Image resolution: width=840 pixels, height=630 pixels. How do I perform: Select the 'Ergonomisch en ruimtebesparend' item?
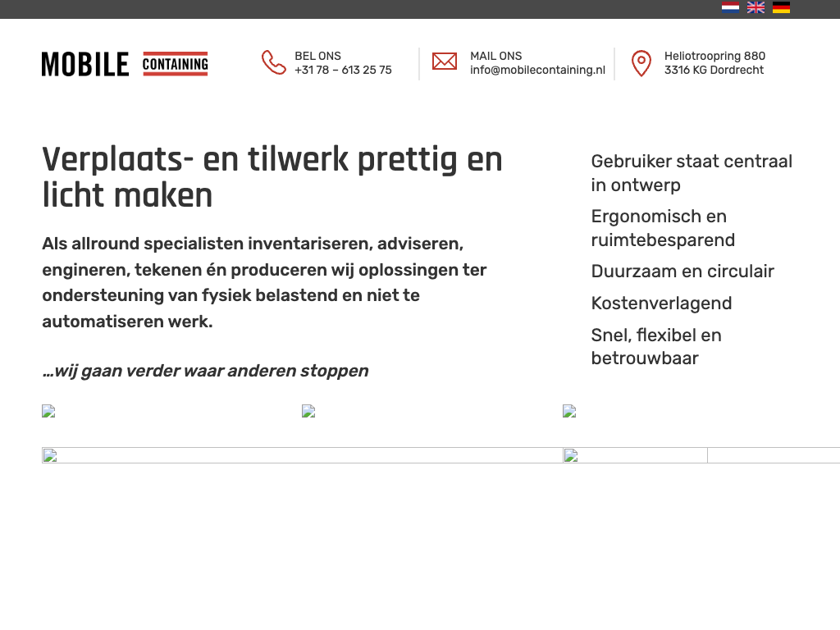[x=663, y=228]
